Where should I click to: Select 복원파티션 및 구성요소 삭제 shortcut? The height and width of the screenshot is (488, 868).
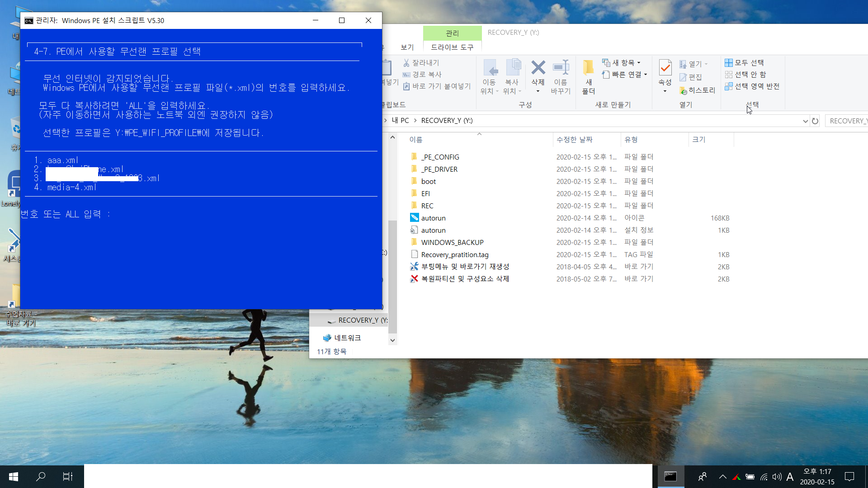click(x=465, y=279)
